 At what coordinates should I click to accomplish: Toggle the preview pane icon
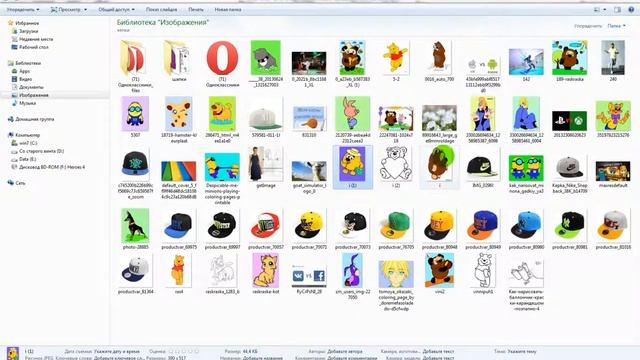(618, 9)
